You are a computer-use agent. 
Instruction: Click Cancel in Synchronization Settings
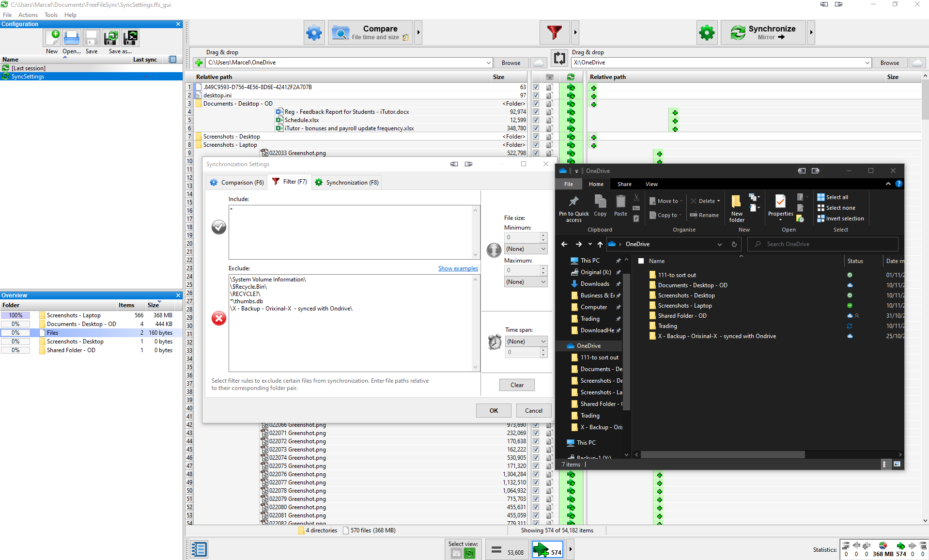pyautogui.click(x=534, y=411)
